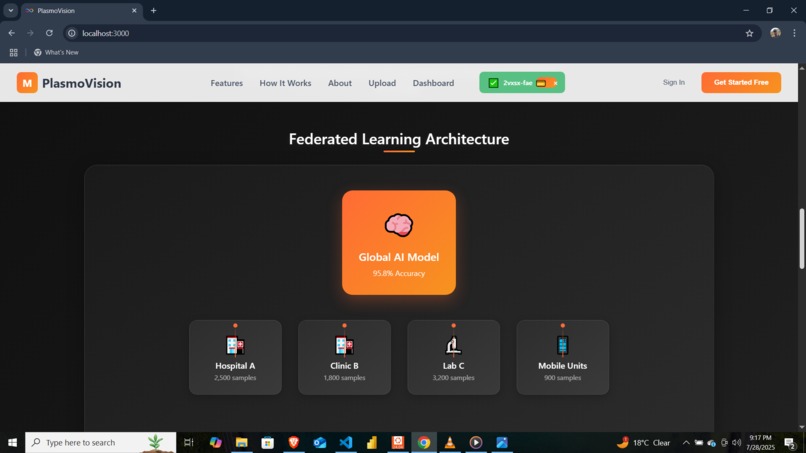Click the Federated Learning Architecture heading

(399, 139)
